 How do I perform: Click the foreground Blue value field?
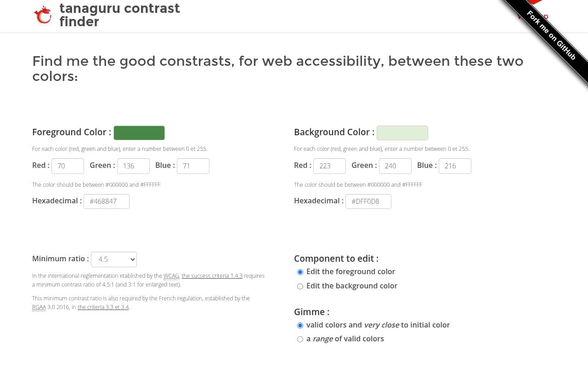(x=193, y=166)
